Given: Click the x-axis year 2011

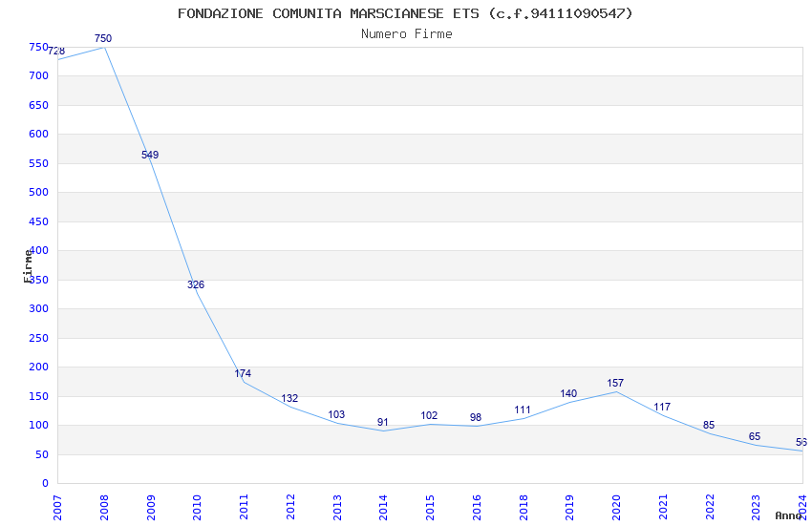Looking at the screenshot, I should (244, 508).
